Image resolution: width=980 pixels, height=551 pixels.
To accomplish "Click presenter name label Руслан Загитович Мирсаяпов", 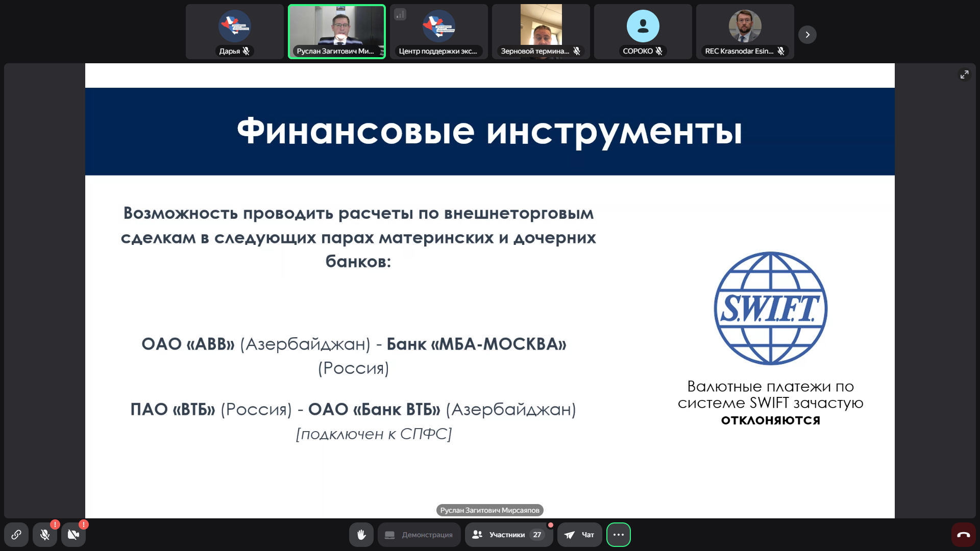I will coord(489,510).
